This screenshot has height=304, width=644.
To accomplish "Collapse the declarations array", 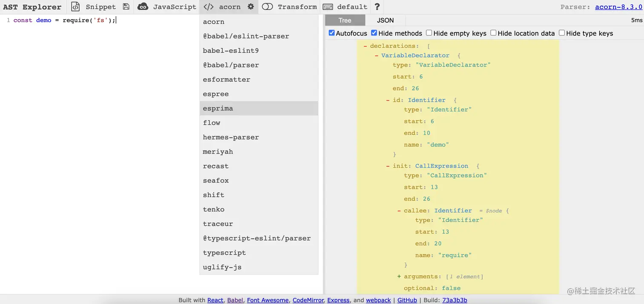I will coord(365,46).
